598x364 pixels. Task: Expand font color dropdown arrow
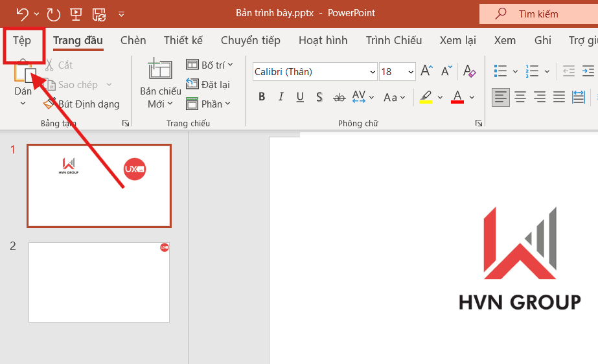tap(472, 98)
